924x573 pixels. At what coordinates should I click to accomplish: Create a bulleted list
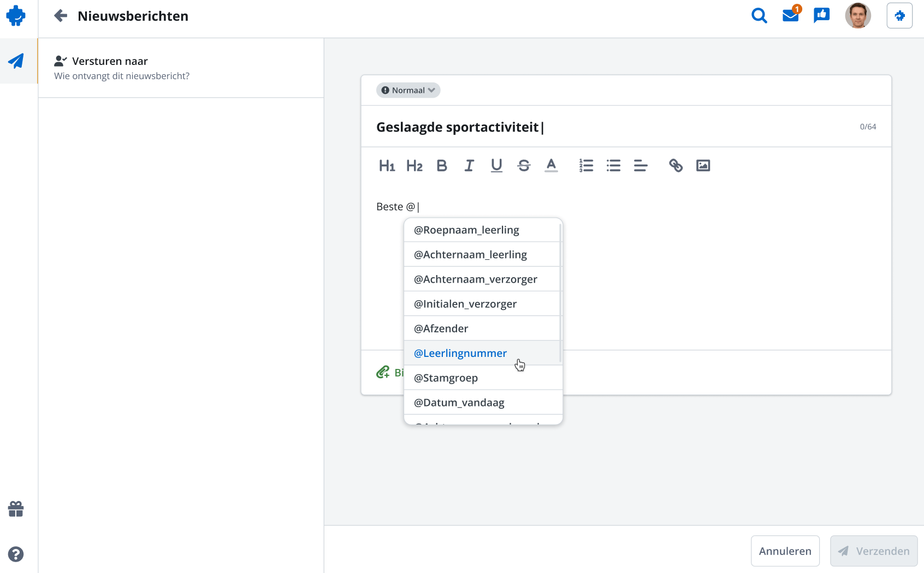pyautogui.click(x=613, y=165)
